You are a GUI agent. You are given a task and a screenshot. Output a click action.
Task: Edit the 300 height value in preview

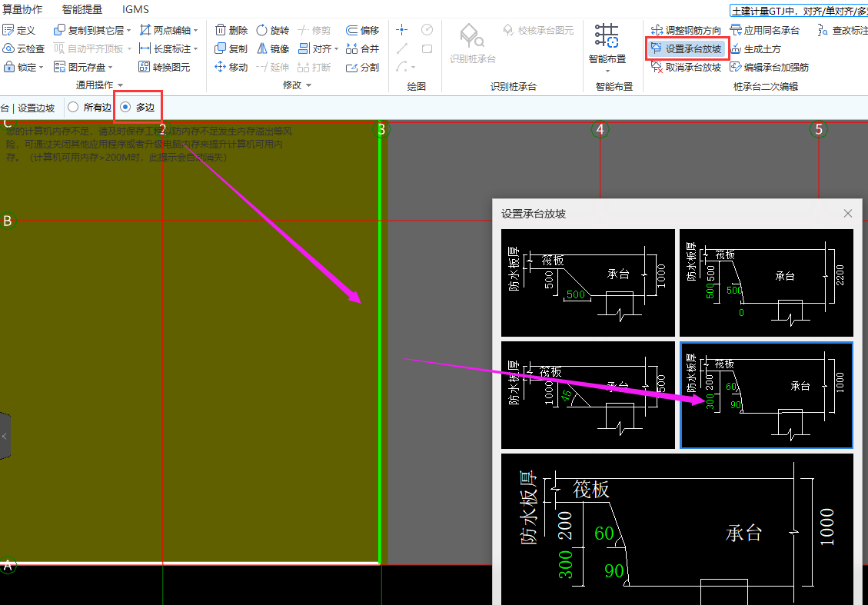[566, 564]
